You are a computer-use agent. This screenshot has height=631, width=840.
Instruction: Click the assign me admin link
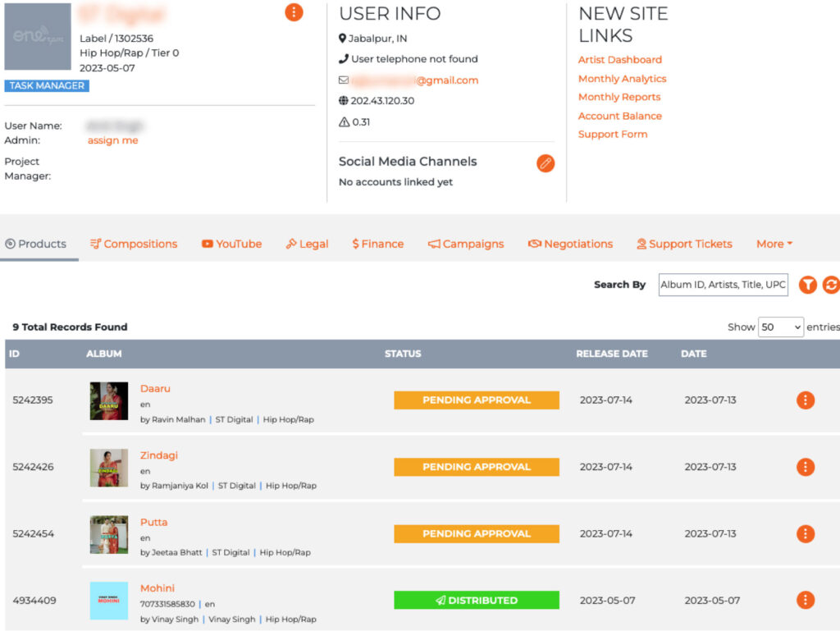pos(112,140)
